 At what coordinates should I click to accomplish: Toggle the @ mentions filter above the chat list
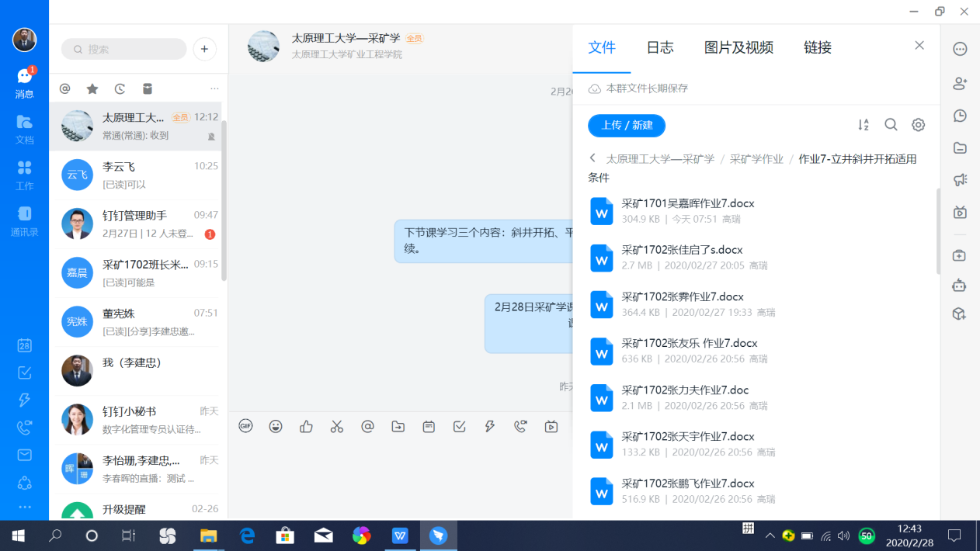65,88
